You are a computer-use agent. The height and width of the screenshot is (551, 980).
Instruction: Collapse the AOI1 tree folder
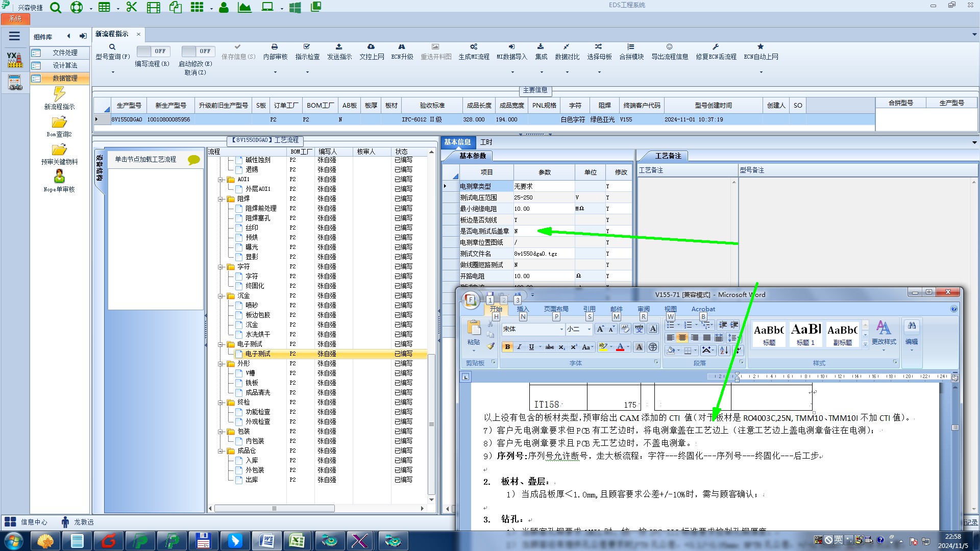tap(220, 180)
